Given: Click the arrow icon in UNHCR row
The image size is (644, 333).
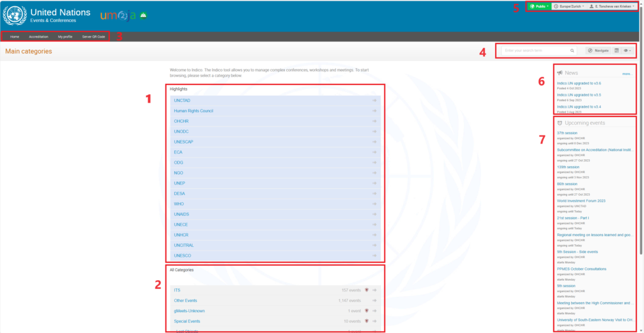Looking at the screenshot, I should coord(374,235).
